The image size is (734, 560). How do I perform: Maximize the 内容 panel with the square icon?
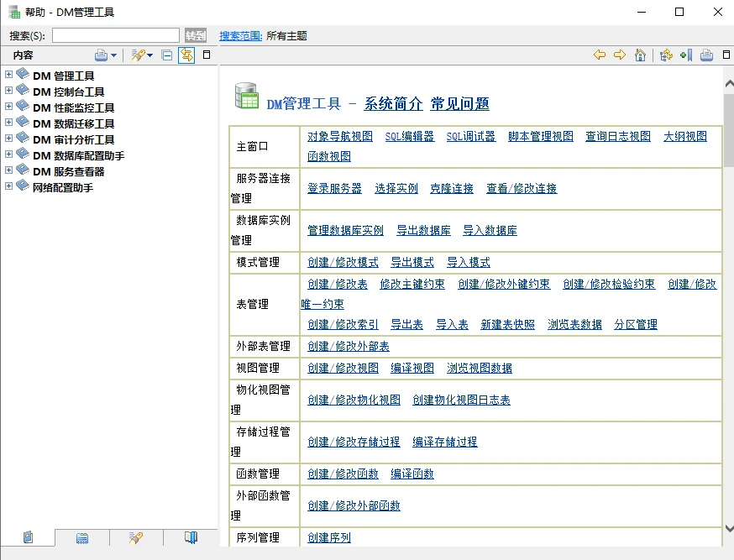coord(207,55)
